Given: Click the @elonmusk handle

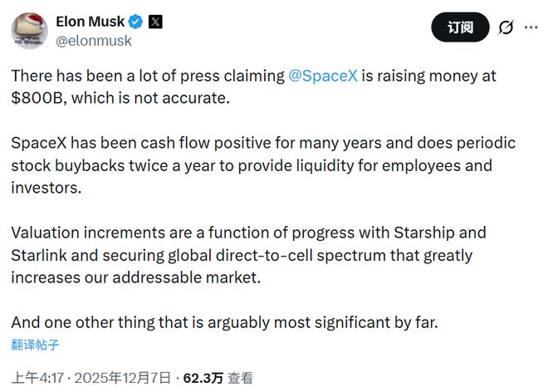Looking at the screenshot, I should click(92, 39).
